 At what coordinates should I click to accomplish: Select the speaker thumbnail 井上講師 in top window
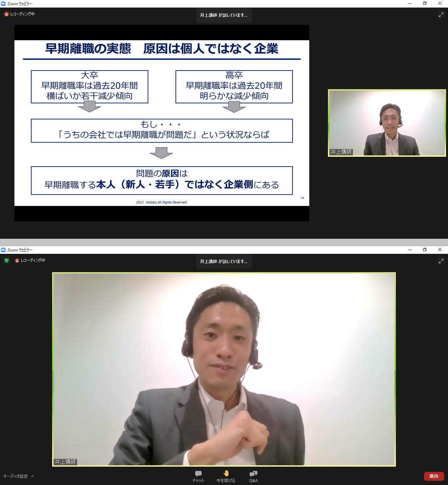coord(387,123)
